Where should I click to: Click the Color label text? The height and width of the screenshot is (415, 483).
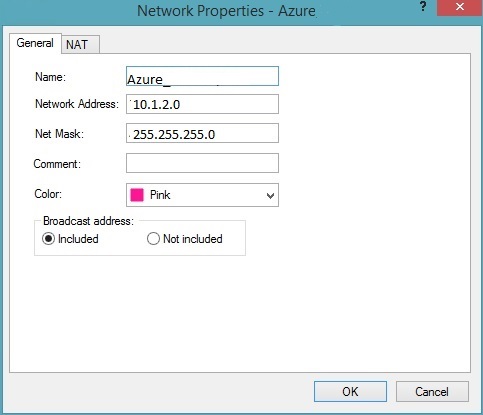(x=48, y=194)
